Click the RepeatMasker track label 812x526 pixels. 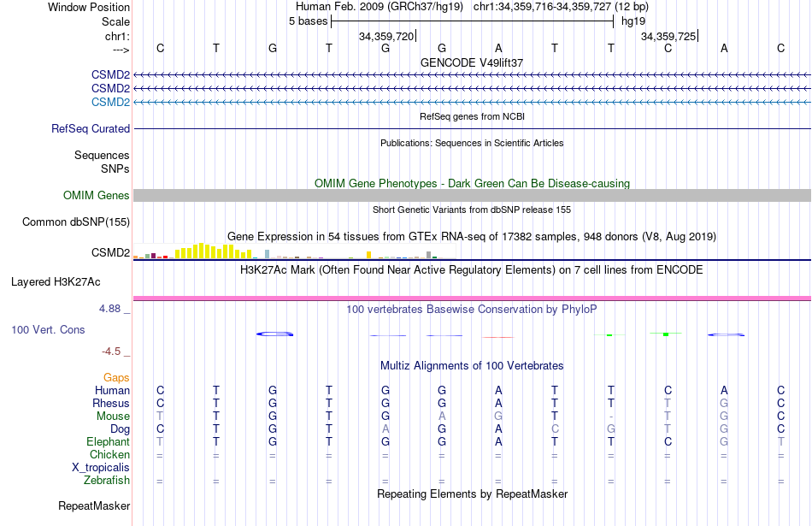[x=94, y=505]
